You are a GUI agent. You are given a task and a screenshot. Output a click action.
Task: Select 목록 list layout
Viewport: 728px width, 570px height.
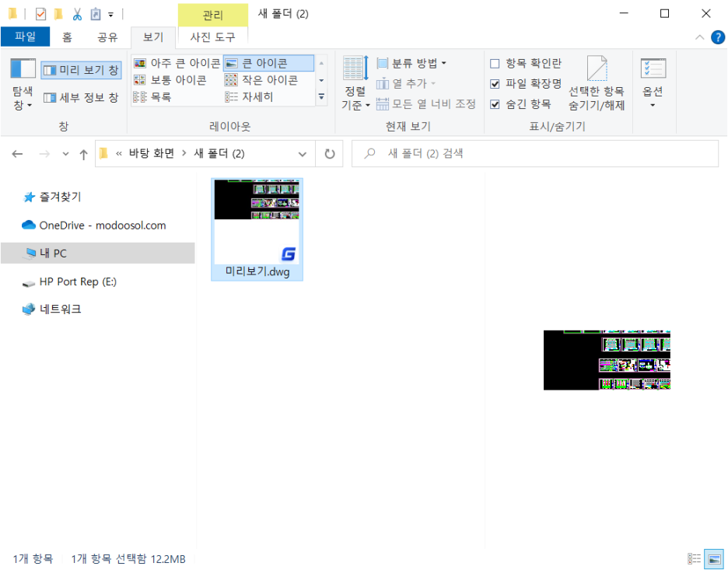coord(152,96)
